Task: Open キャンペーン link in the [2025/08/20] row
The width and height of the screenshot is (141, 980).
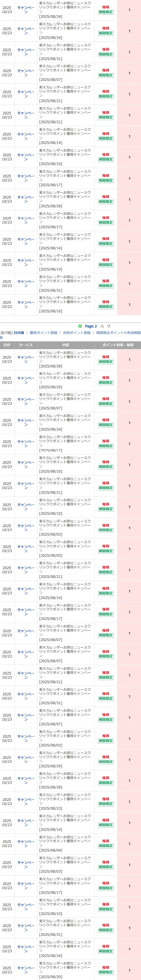Action: [x=26, y=970]
